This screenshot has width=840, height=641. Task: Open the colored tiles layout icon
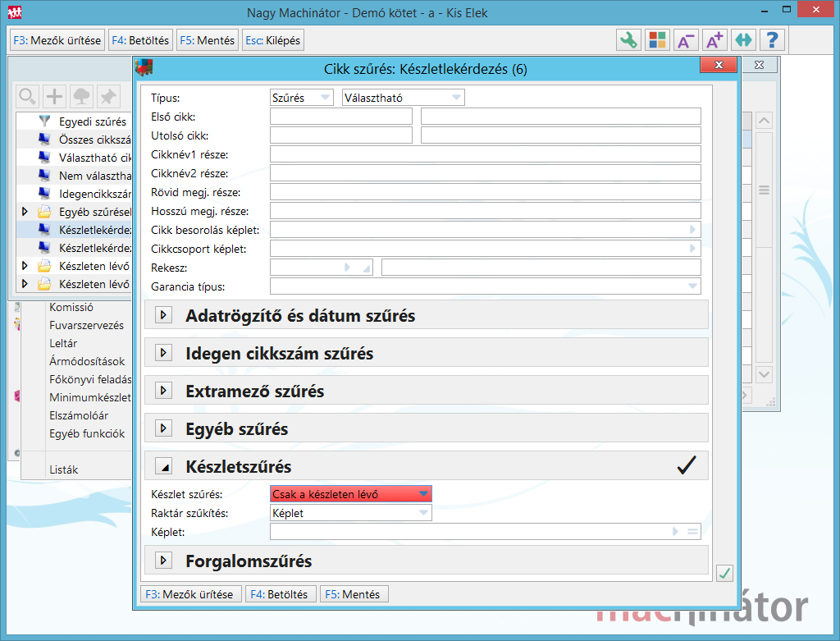[x=657, y=40]
